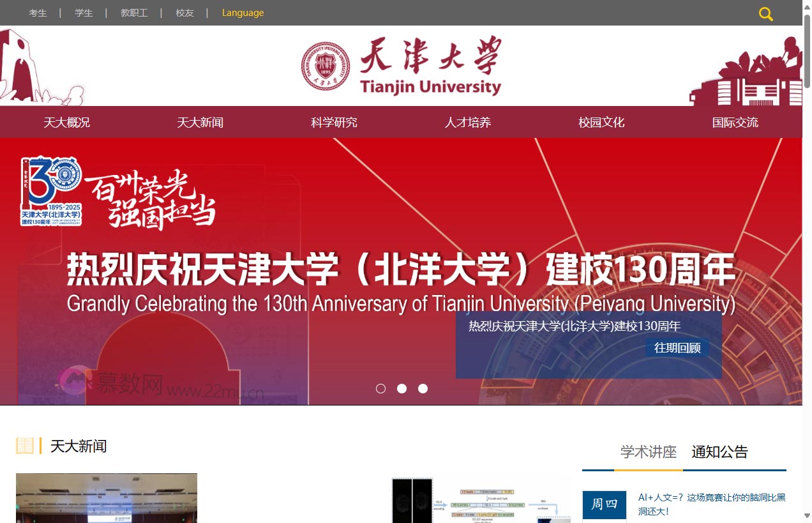Open the 国际交流 navigation menu

[x=735, y=122]
